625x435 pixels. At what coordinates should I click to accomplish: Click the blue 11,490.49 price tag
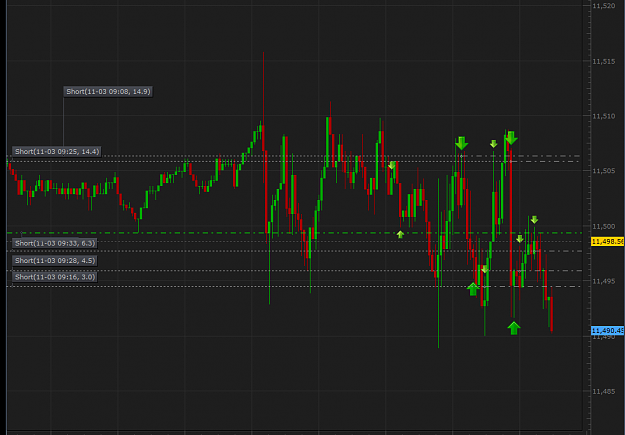(x=607, y=331)
